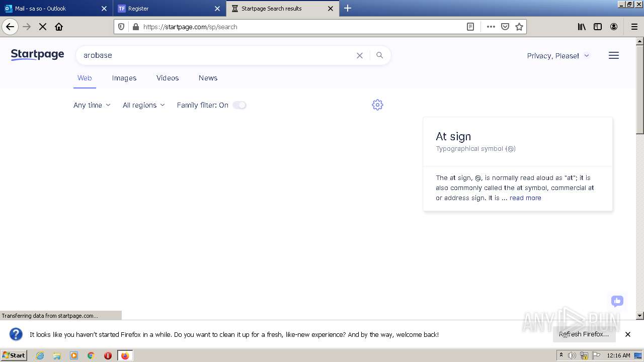Screen dimensions: 644x362
Task: Open the Startpage side menu
Action: tap(614, 55)
